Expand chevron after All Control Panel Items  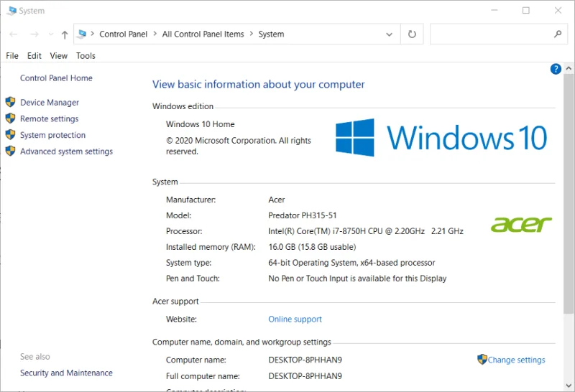coord(251,34)
